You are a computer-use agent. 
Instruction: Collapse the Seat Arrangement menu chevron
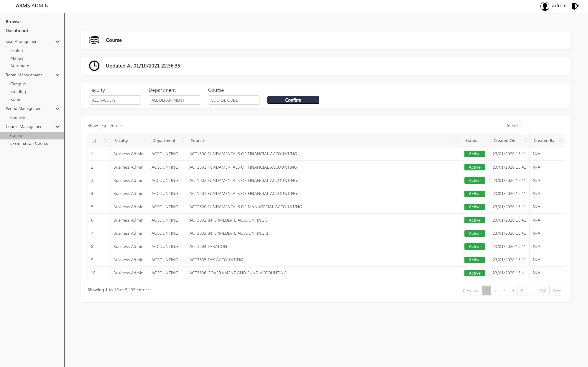[x=58, y=42]
